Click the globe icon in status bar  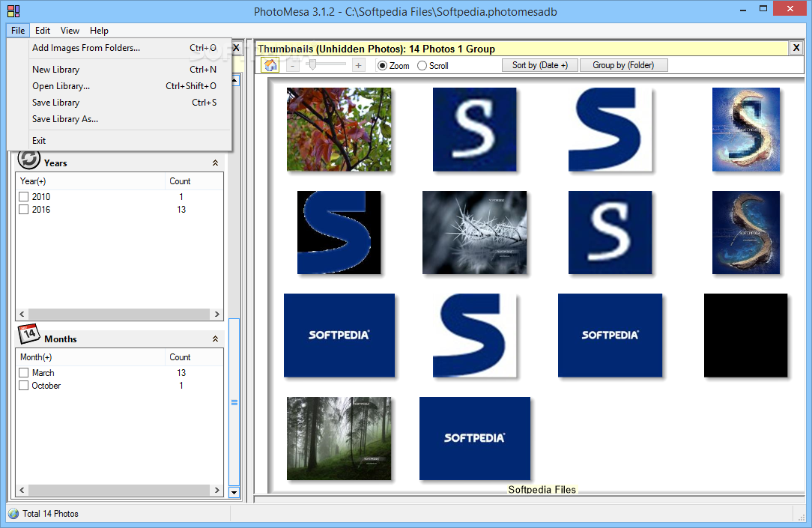pyautogui.click(x=13, y=514)
